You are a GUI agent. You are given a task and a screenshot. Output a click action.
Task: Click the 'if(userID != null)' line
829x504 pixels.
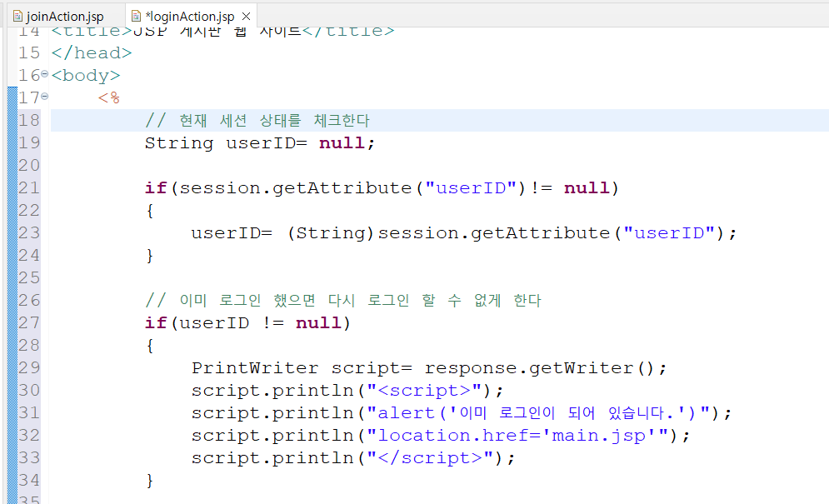coord(247,323)
